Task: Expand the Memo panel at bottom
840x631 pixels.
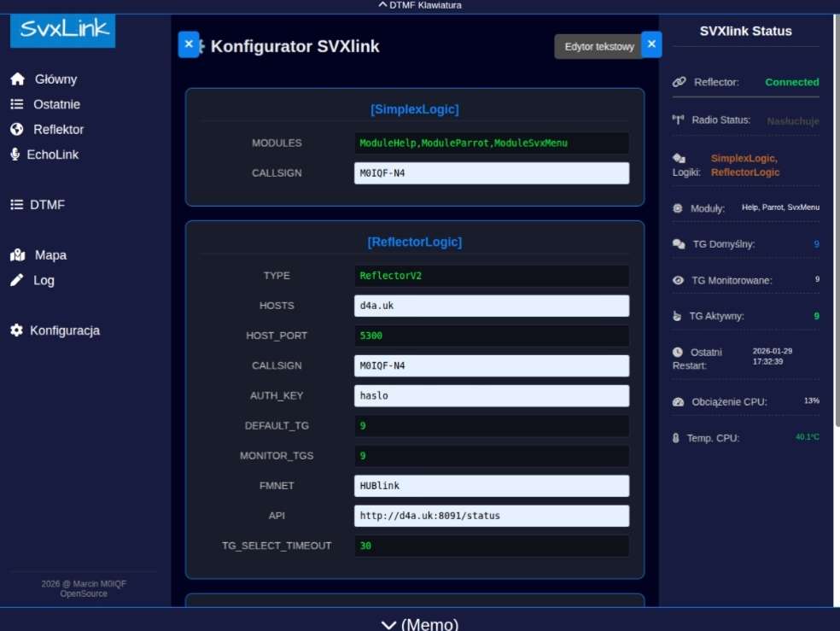Action: click(420, 623)
